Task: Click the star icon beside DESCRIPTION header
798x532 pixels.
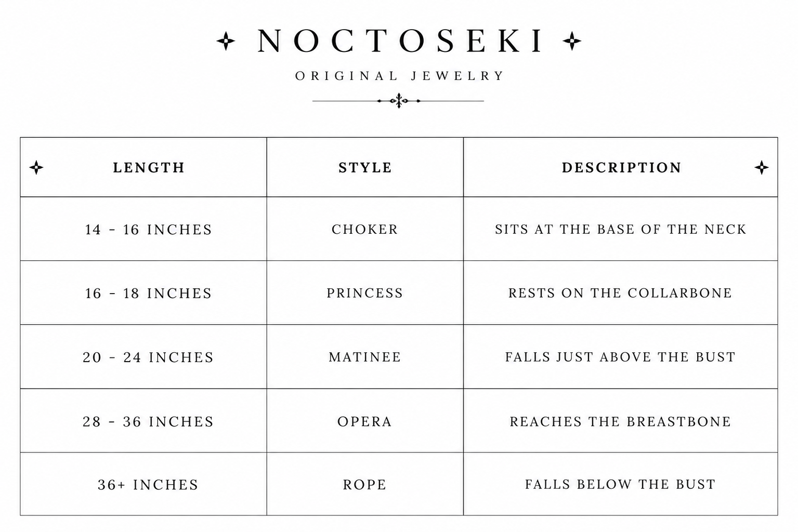Action: coord(762,167)
